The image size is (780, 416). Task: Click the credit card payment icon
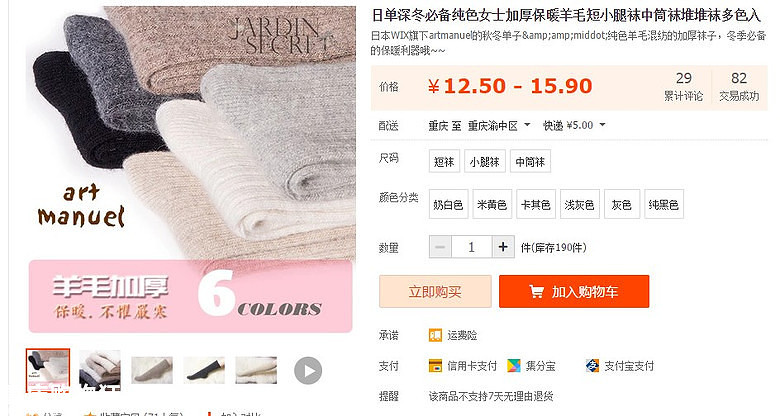tap(435, 366)
